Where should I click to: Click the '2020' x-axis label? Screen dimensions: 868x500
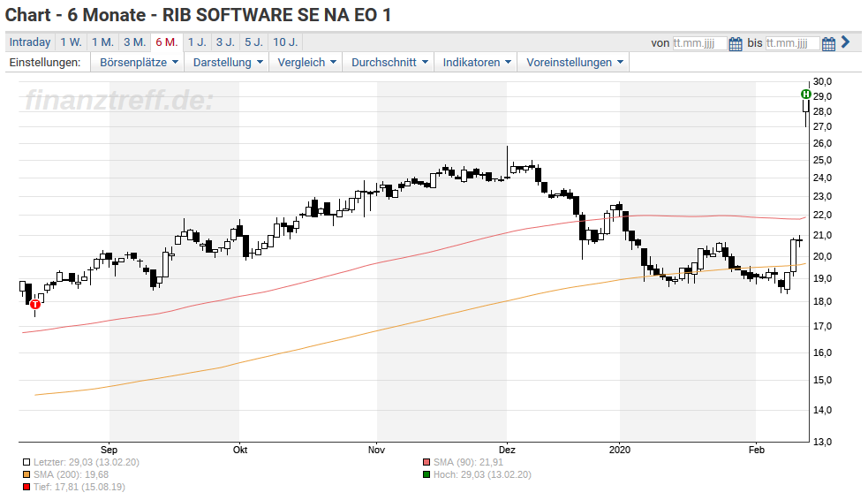(620, 451)
